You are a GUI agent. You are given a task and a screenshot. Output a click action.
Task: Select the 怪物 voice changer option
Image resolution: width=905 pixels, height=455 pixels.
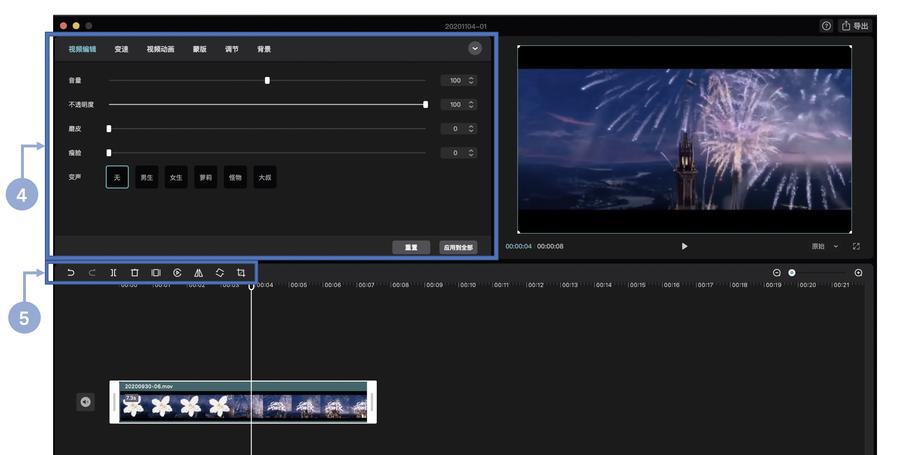click(235, 177)
